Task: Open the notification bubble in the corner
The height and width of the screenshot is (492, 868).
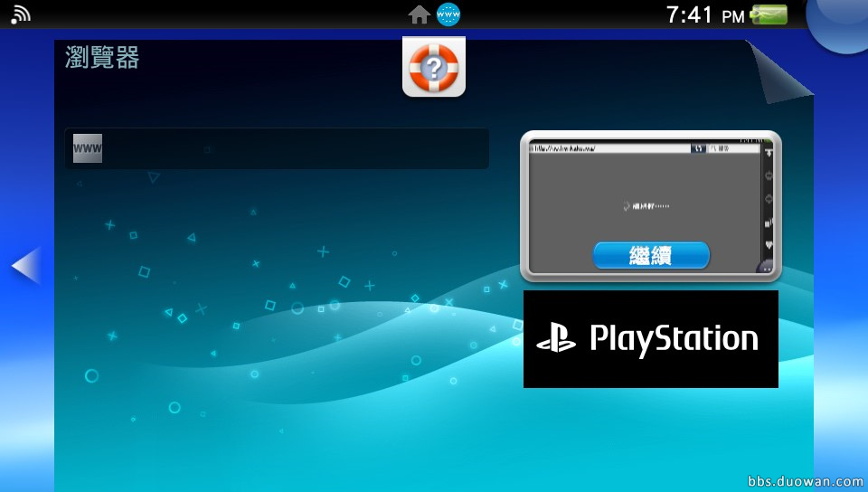Action: [839, 25]
